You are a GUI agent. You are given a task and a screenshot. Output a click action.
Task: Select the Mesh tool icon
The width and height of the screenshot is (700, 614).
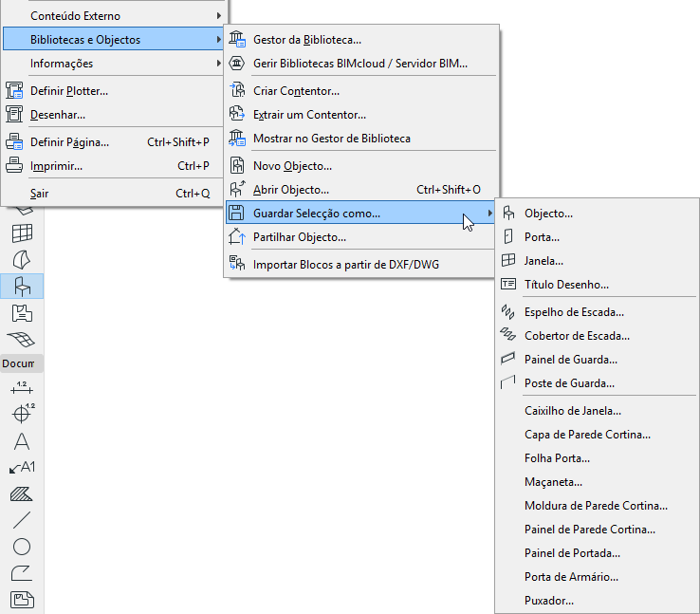(x=22, y=340)
